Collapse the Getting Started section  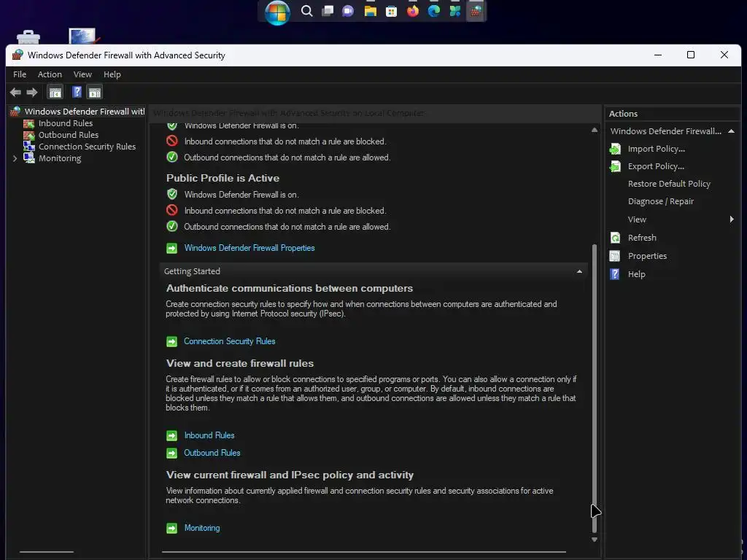[x=579, y=271]
